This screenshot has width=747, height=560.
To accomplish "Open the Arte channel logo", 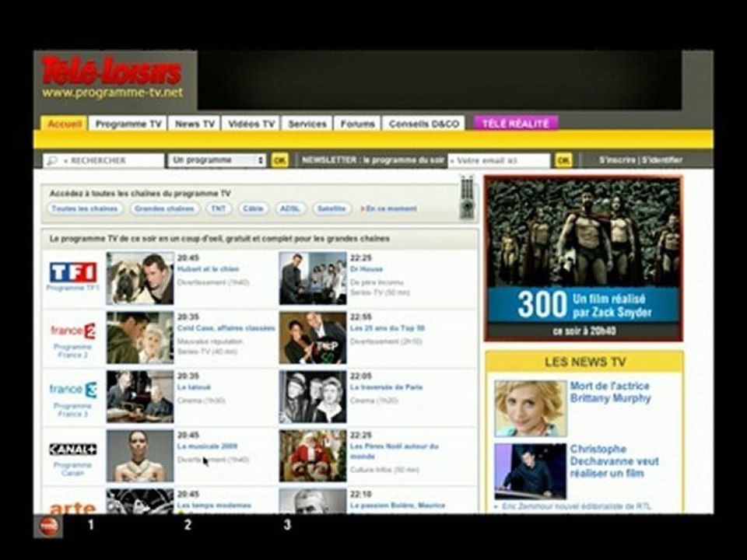I will point(73,508).
